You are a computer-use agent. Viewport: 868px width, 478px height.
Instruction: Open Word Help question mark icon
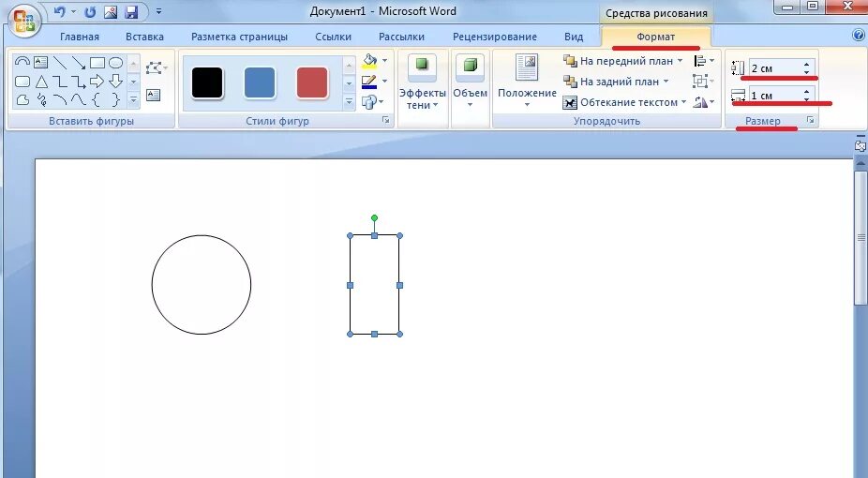(859, 36)
